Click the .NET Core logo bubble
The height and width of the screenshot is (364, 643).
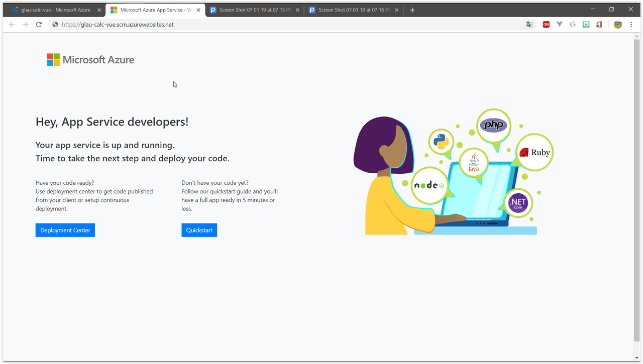(x=518, y=203)
